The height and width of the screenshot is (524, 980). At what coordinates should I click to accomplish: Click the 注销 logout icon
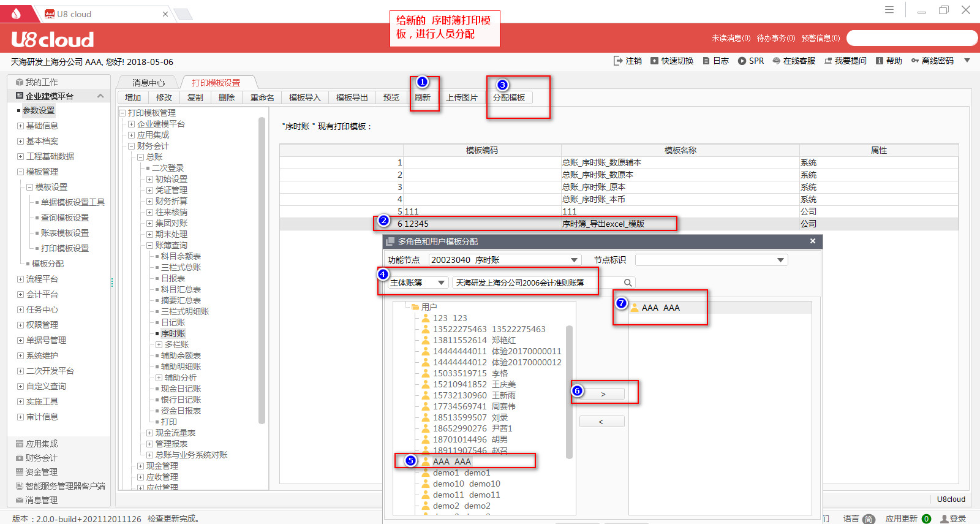(x=618, y=61)
